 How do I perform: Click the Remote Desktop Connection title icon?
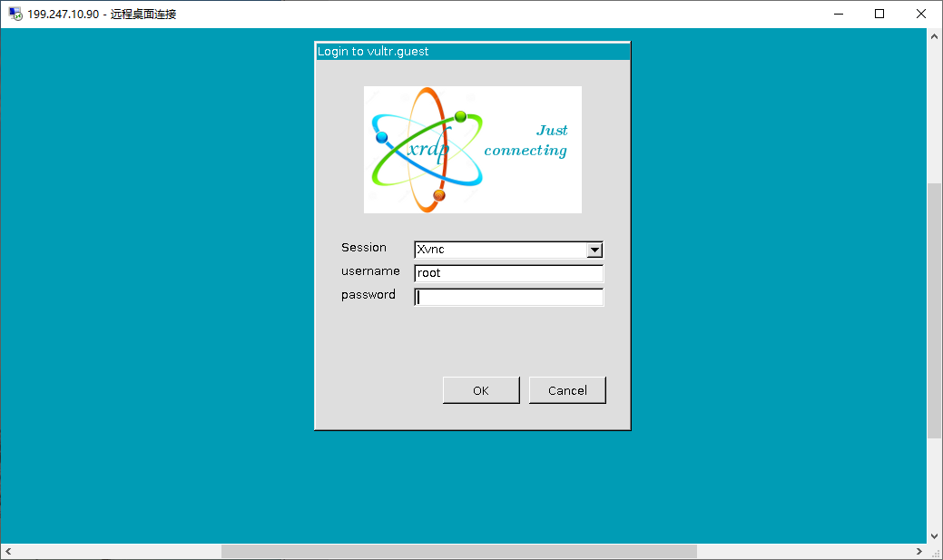pyautogui.click(x=15, y=14)
